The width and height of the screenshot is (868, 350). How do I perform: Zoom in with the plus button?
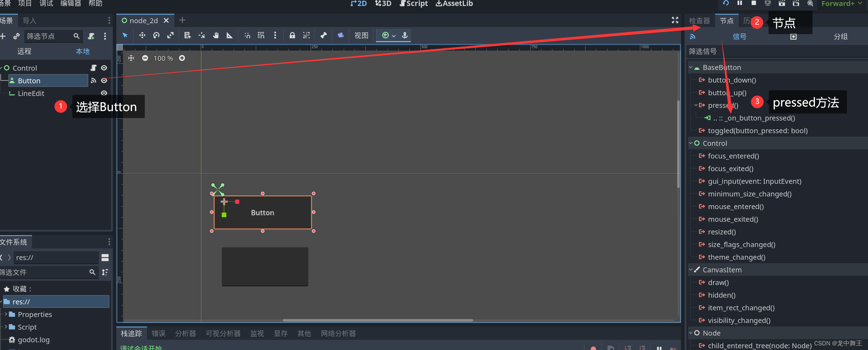pyautogui.click(x=182, y=58)
